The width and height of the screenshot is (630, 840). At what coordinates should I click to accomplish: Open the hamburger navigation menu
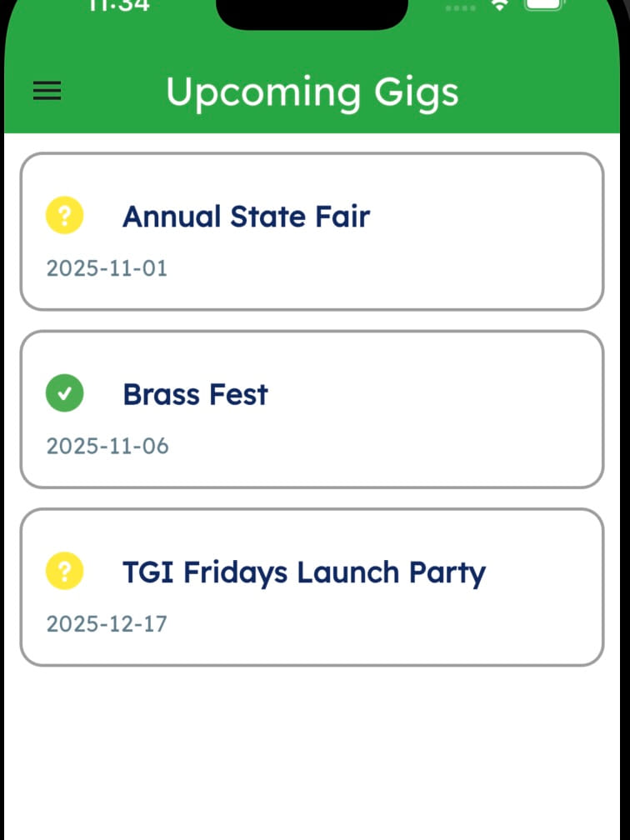click(47, 92)
